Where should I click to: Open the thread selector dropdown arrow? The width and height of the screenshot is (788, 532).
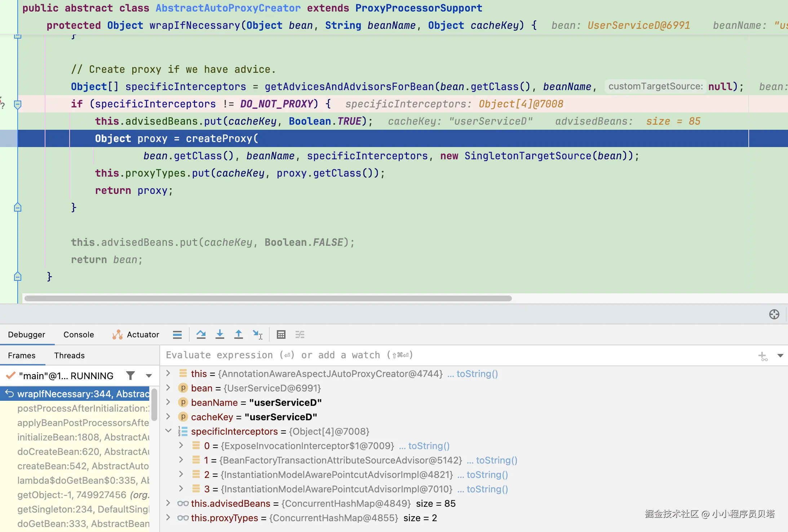(x=149, y=376)
